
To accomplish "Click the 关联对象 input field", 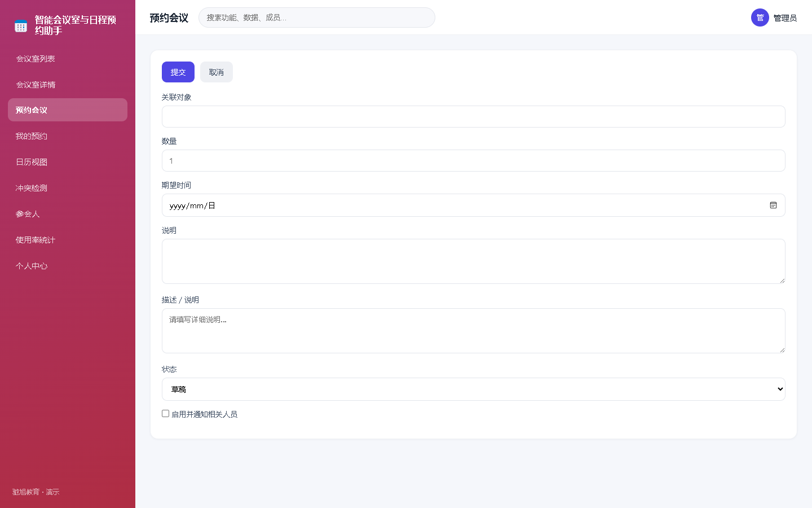I will 473,116.
